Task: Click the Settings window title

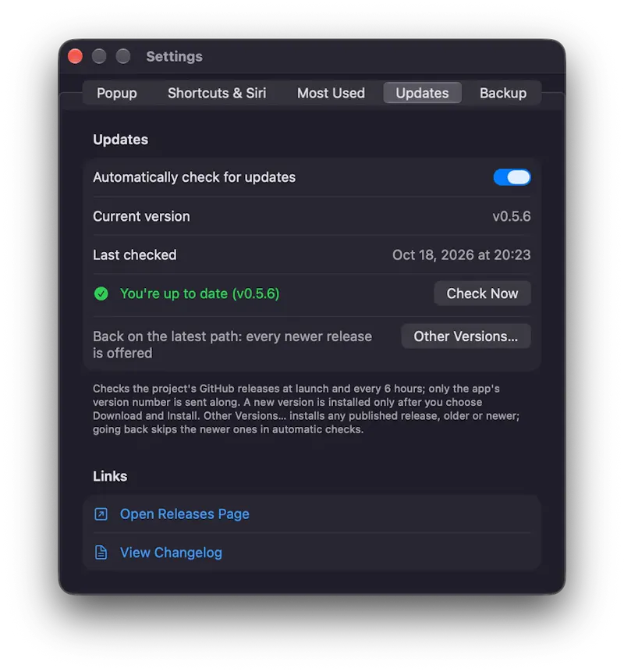Action: 174,56
